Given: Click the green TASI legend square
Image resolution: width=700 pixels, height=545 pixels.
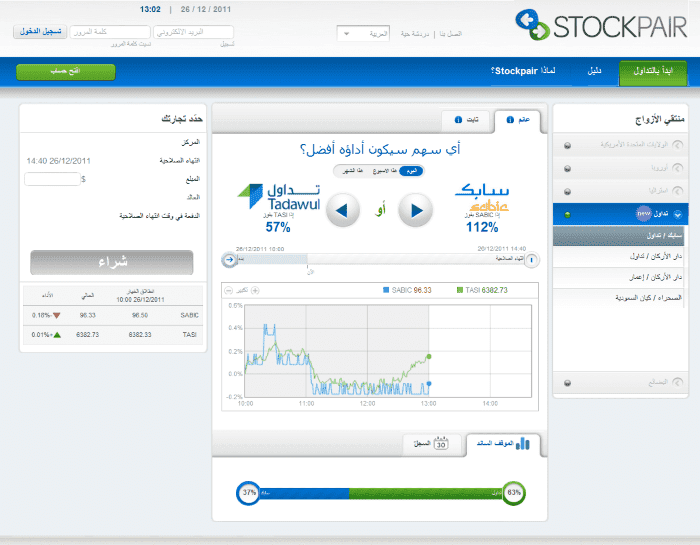Looking at the screenshot, I should click(x=460, y=290).
